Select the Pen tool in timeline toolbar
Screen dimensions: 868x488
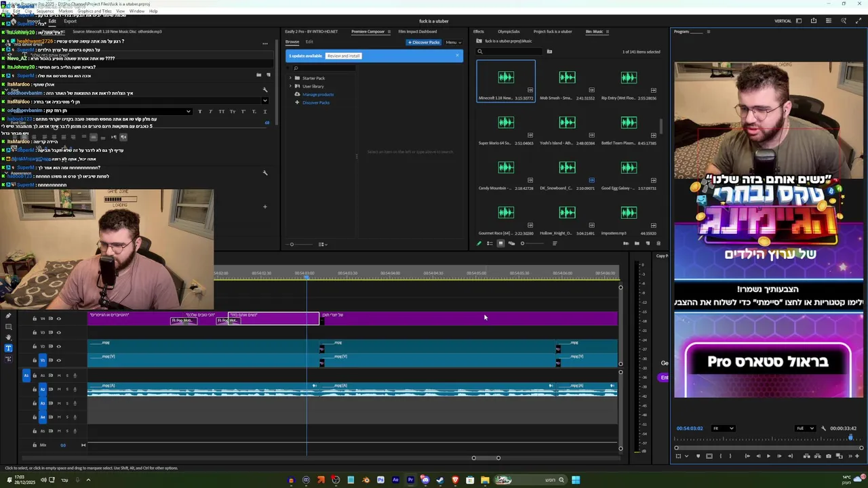pyautogui.click(x=8, y=316)
